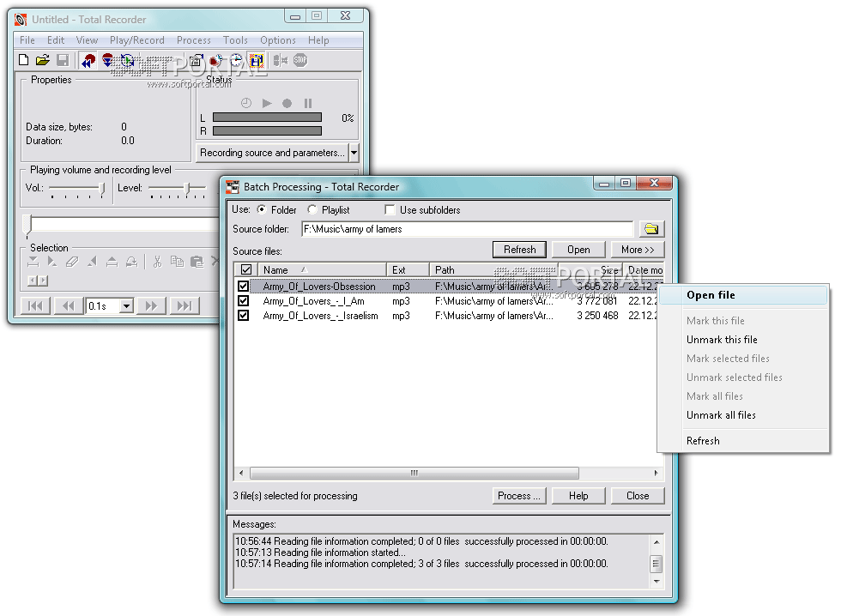The image size is (841, 616).
Task: Click the Source folder input field
Action: point(467,229)
